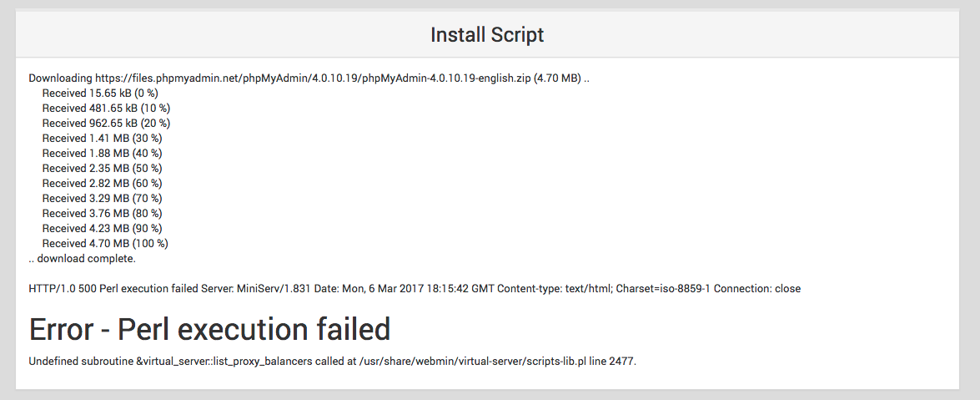Click the Install Script page heading
Screen dimensions: 980x400
[x=487, y=34]
